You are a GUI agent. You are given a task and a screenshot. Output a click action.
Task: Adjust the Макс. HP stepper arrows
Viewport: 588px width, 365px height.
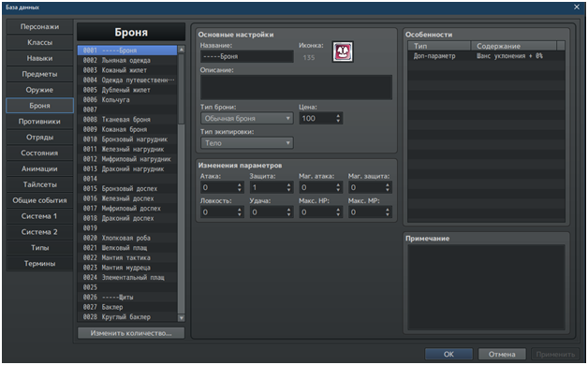(338, 212)
